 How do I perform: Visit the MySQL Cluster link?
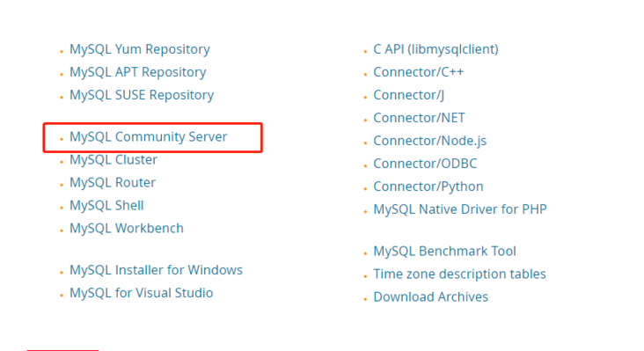(113, 160)
